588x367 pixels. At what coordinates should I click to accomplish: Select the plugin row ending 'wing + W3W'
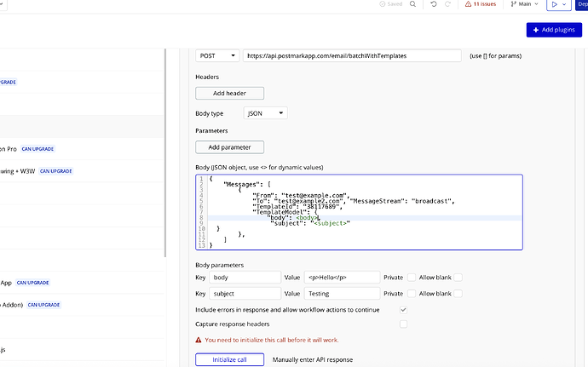coord(82,171)
